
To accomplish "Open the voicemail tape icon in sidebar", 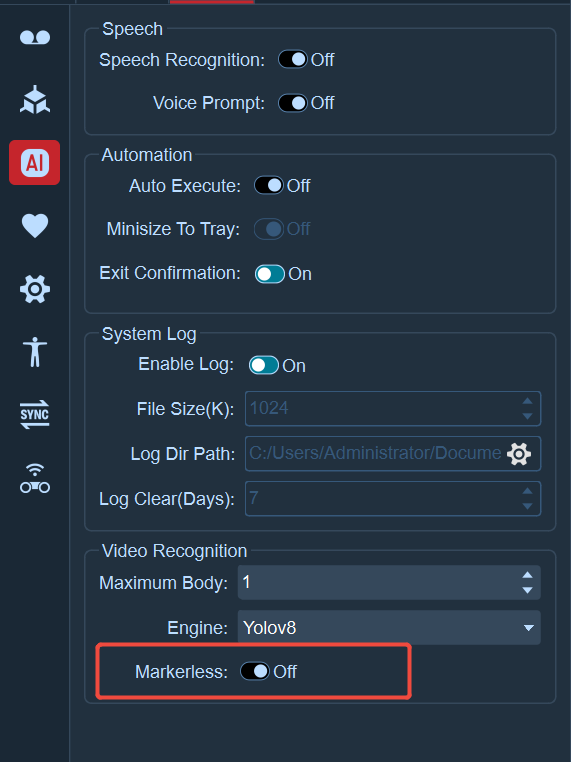I will (35, 37).
